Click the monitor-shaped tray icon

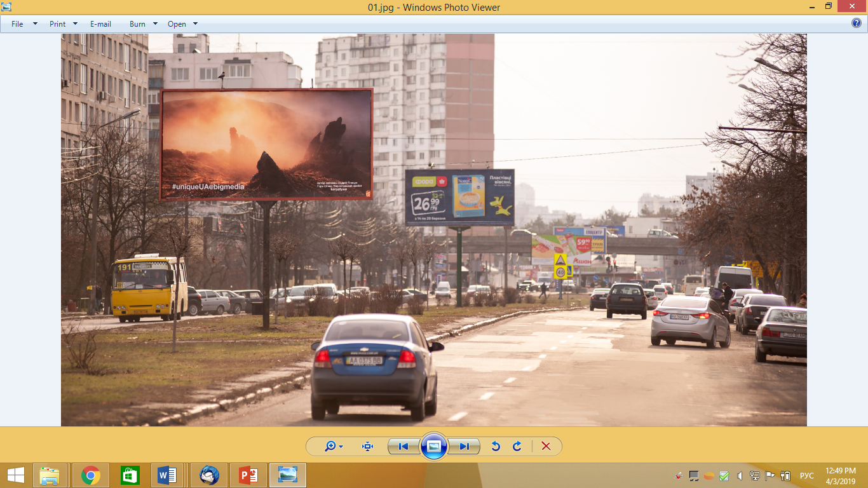[694, 475]
